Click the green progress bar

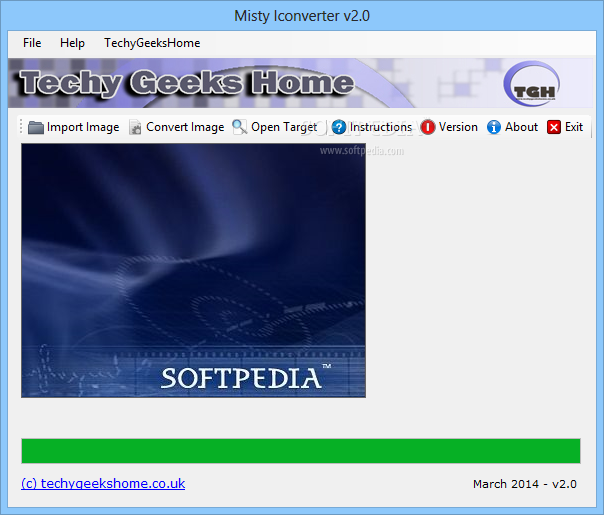click(301, 451)
